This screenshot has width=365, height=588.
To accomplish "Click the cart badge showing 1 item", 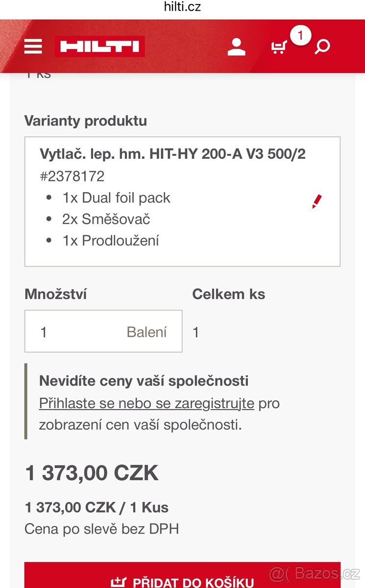I will pyautogui.click(x=299, y=35).
